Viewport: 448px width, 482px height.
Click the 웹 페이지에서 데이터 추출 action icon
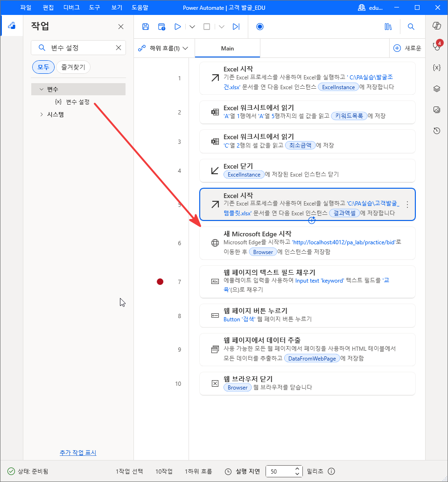pyautogui.click(x=215, y=349)
